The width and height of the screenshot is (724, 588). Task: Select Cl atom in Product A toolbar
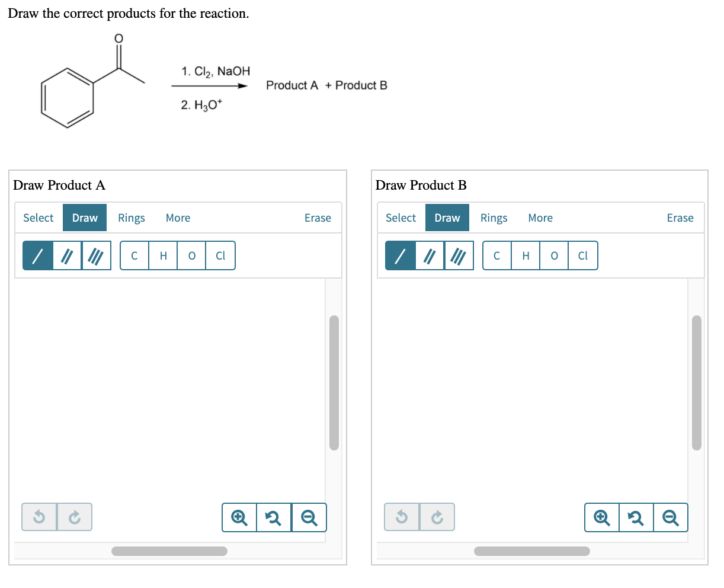[220, 255]
